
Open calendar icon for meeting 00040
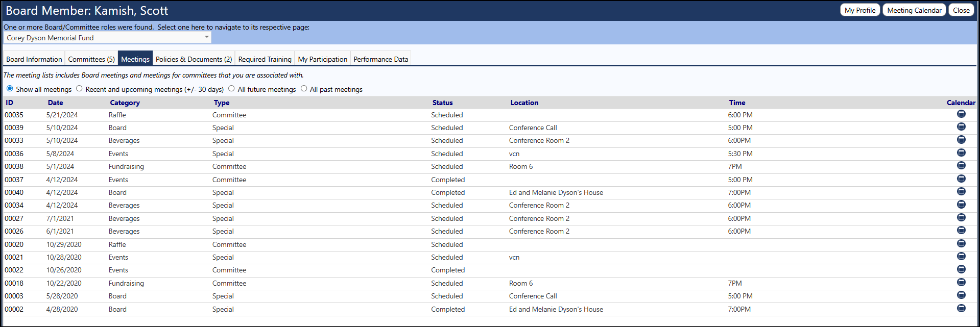pyautogui.click(x=961, y=191)
